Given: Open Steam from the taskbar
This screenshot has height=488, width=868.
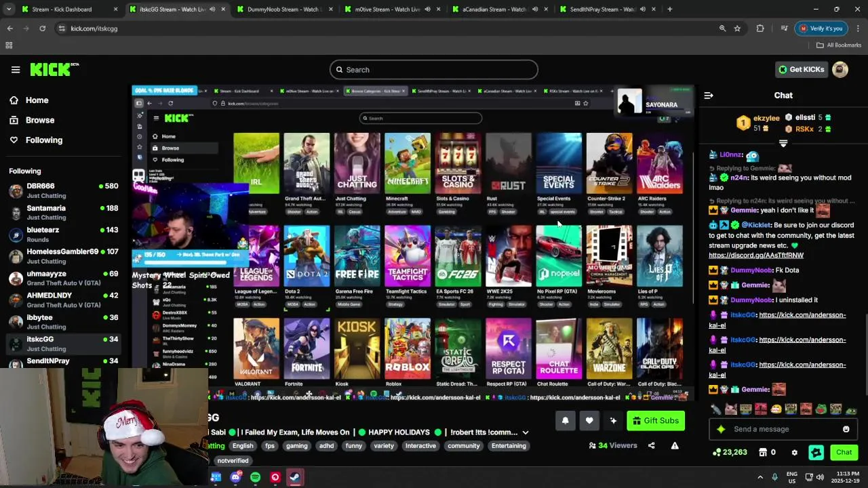Looking at the screenshot, I should (x=295, y=477).
